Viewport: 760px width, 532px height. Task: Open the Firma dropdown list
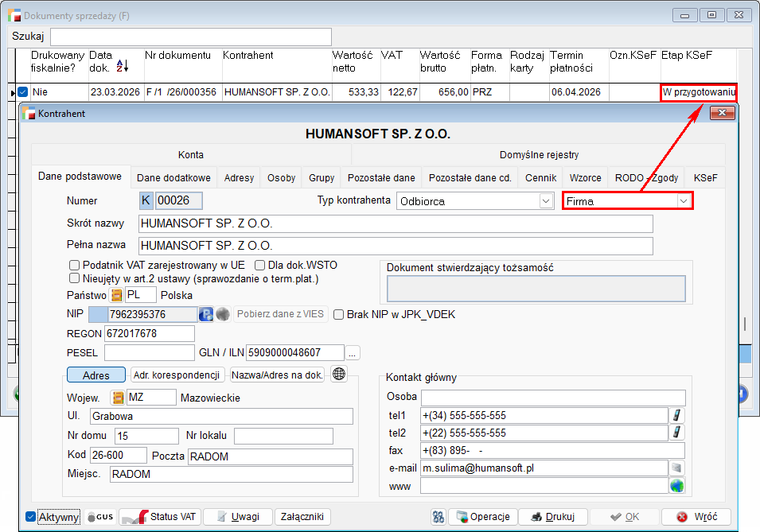pos(683,201)
